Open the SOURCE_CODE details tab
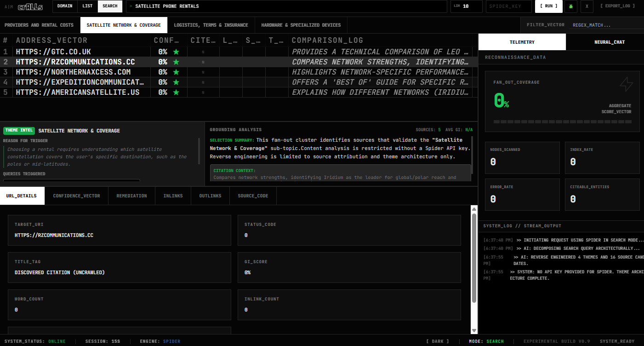 click(253, 196)
